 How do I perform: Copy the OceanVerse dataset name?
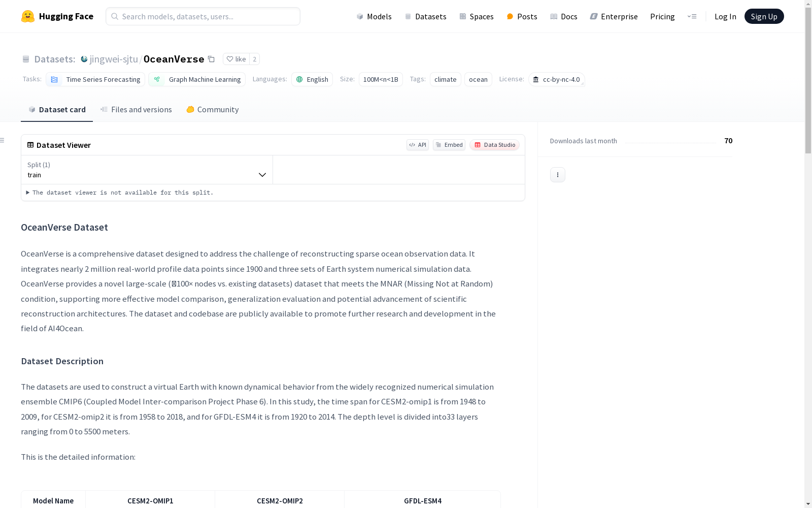coord(212,59)
